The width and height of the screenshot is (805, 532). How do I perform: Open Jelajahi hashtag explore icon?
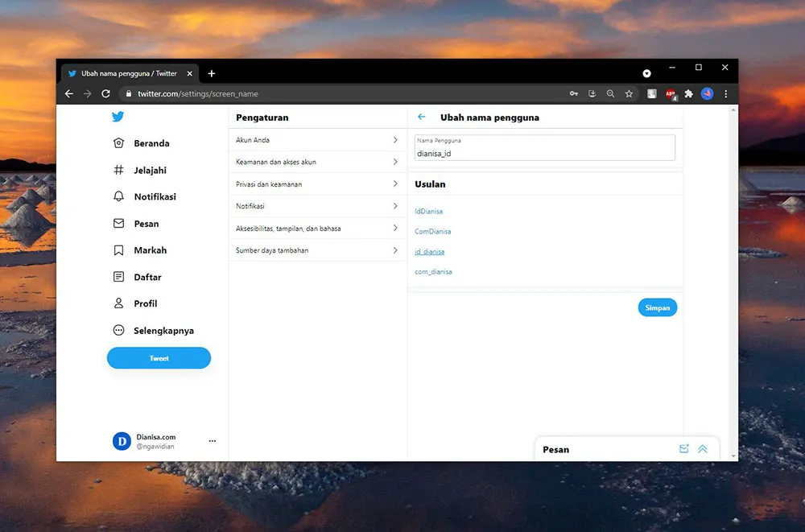119,171
